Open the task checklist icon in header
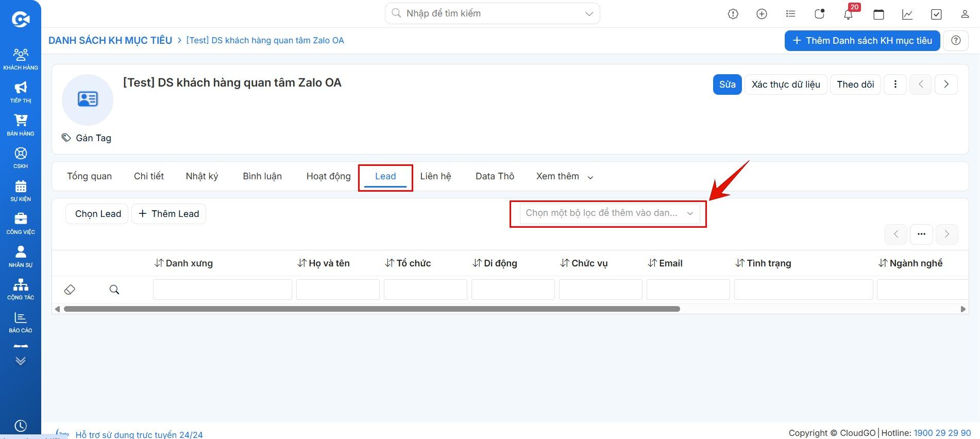The height and width of the screenshot is (439, 980). (936, 14)
